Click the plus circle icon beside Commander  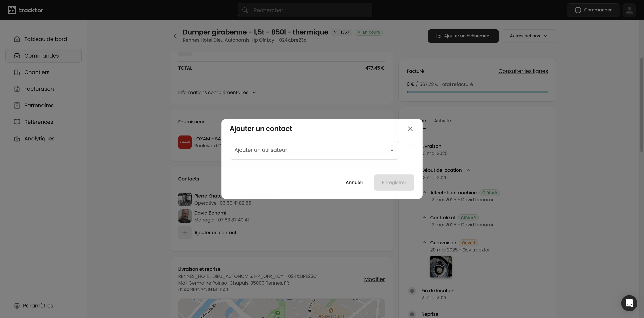(578, 10)
